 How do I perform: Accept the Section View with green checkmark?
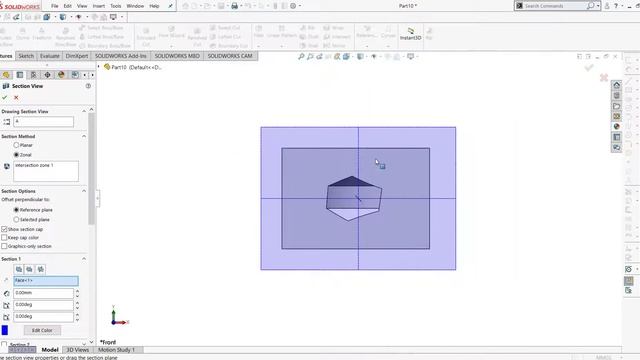(x=4, y=98)
